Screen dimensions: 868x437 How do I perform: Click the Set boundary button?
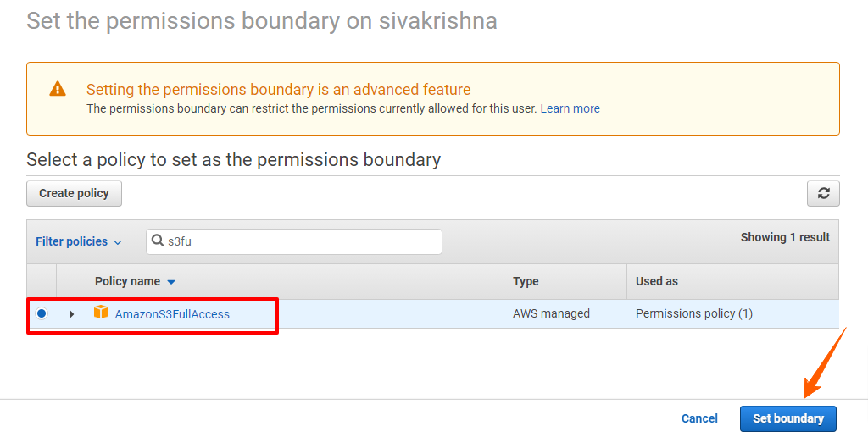pos(788,418)
